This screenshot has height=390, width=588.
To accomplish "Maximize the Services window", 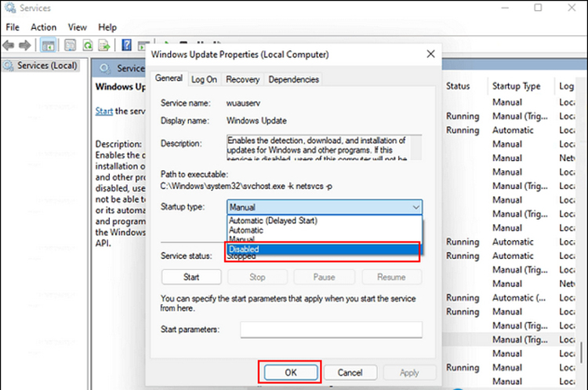I will [538, 8].
